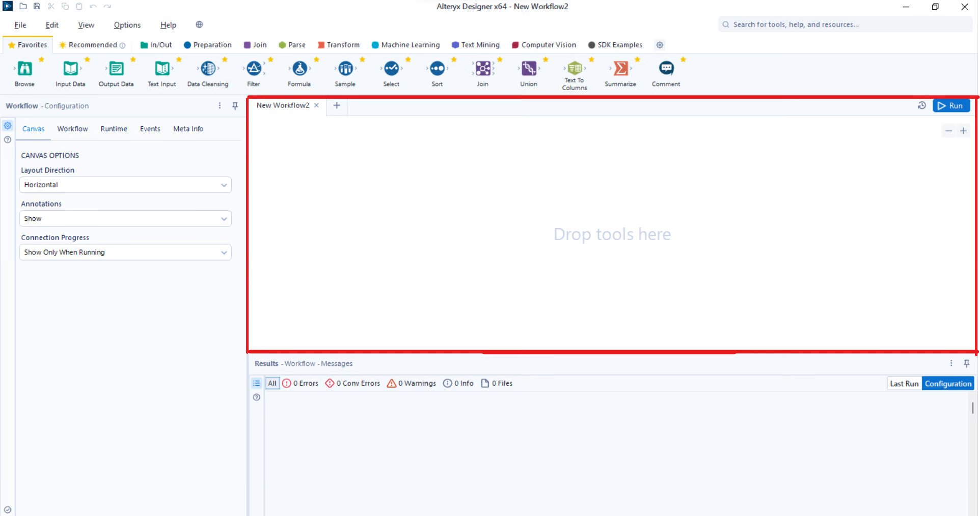Screen dimensions: 980x516
Task: Pin the Workflow Configuration panel
Action: (x=235, y=106)
